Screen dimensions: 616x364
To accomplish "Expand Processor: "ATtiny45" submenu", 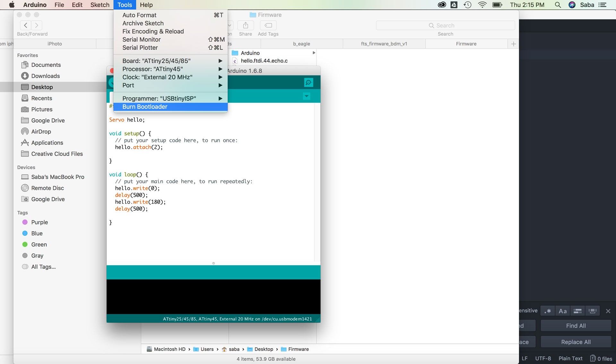I will (x=170, y=69).
